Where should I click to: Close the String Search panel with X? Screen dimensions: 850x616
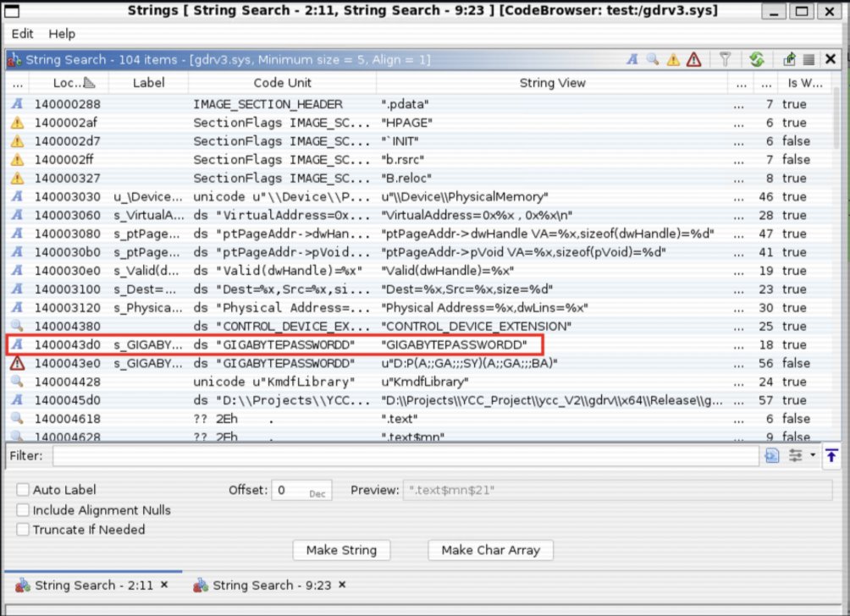[x=831, y=59]
